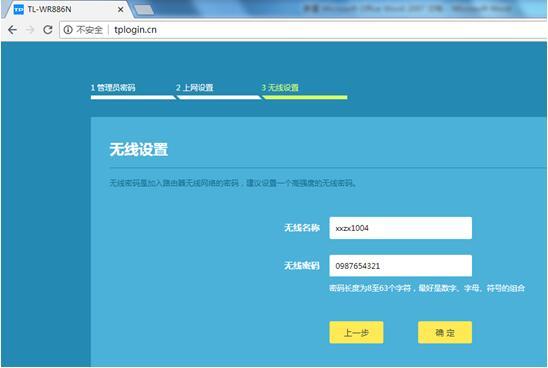Select the TL-WR886N tab
This screenshot has width=548, height=368.
coord(68,9)
